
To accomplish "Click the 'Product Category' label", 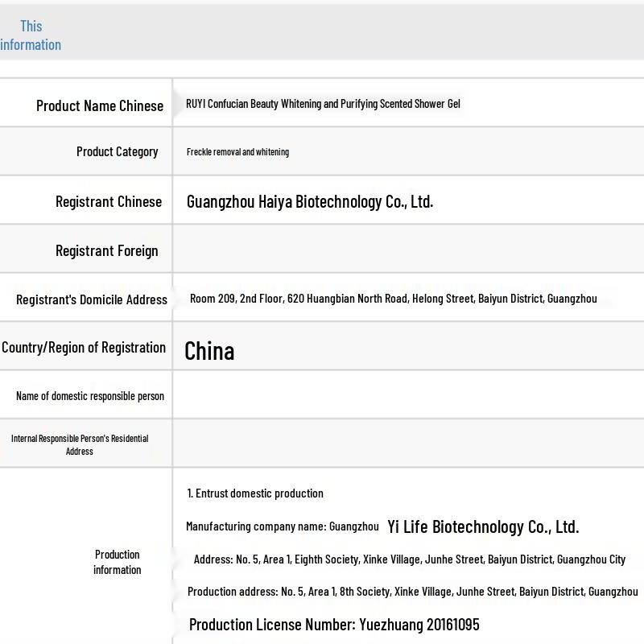I will (x=117, y=151).
